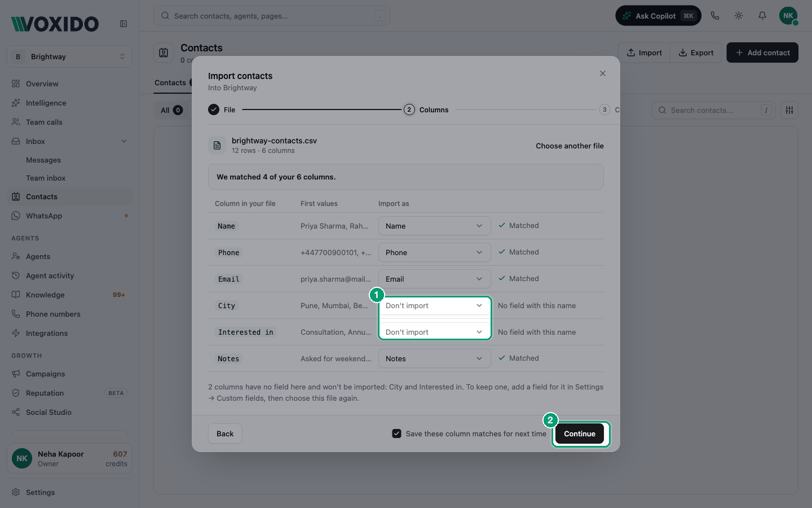Open Overview in the sidebar
Image resolution: width=812 pixels, height=508 pixels.
[70, 84]
